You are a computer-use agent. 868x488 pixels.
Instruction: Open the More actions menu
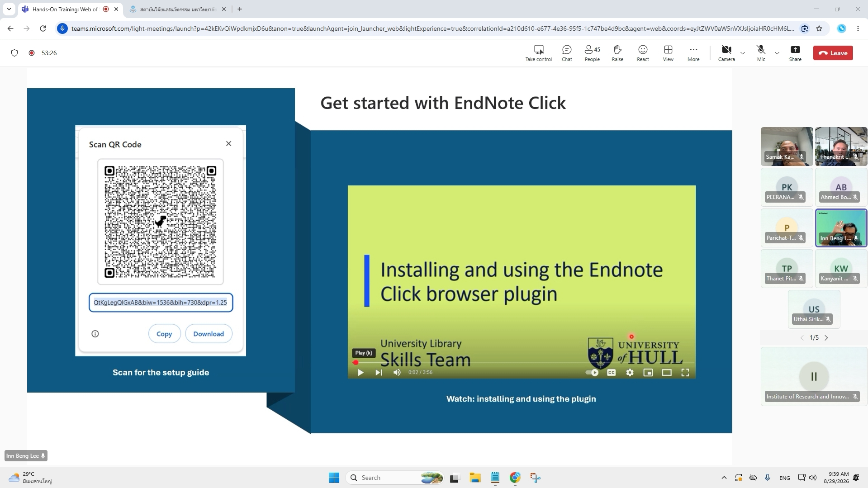pos(693,53)
